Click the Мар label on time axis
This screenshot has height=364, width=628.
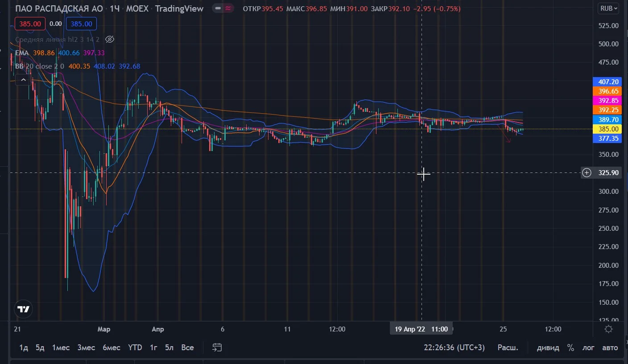pos(104,329)
